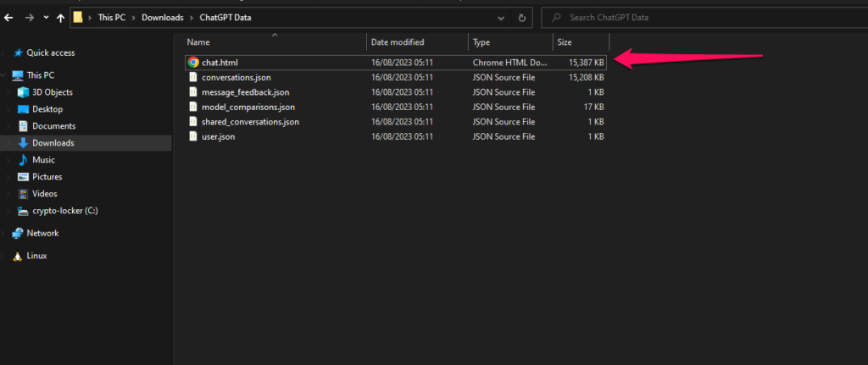The image size is (868, 365).
Task: Sort files by Size column
Action: 565,42
